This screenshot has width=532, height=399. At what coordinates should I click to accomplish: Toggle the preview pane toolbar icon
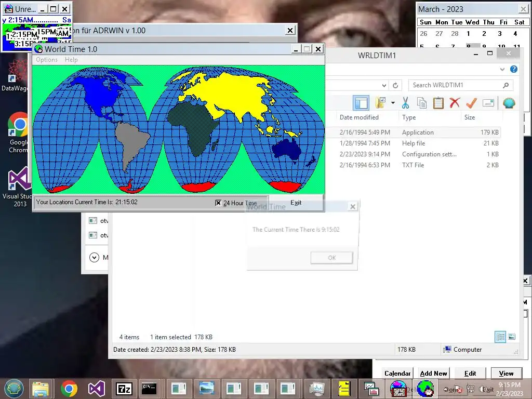click(361, 103)
